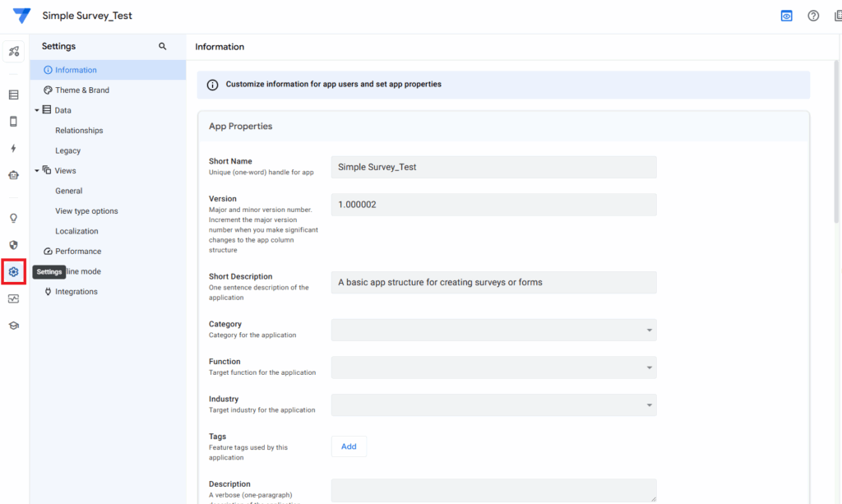The image size is (842, 504).
Task: Click the Short Name input field
Action: 492,166
